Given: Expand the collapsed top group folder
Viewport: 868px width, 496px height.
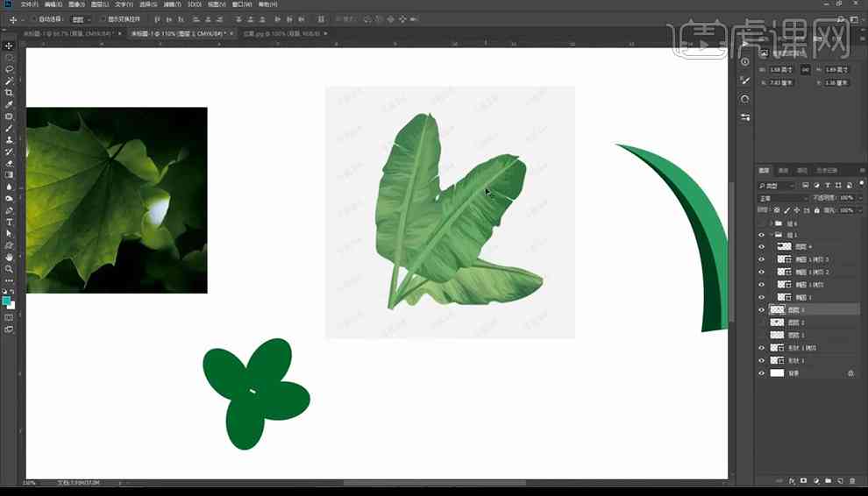Looking at the screenshot, I should tap(771, 223).
